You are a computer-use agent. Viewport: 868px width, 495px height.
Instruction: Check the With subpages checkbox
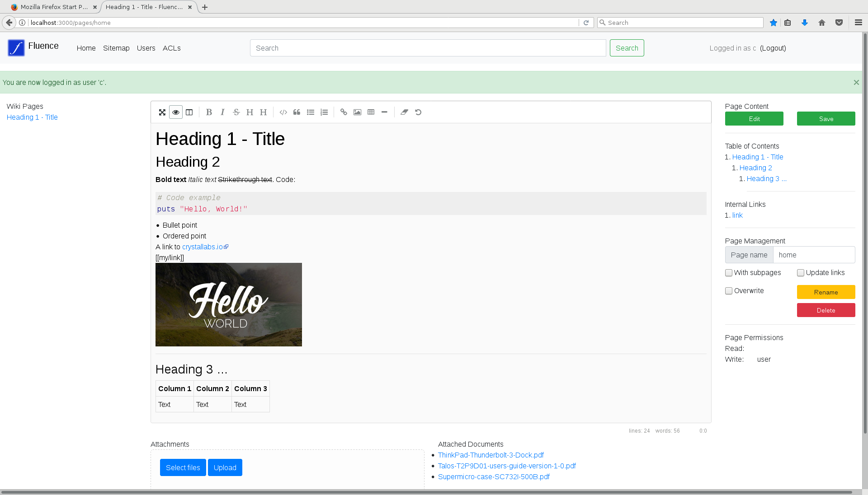click(729, 273)
